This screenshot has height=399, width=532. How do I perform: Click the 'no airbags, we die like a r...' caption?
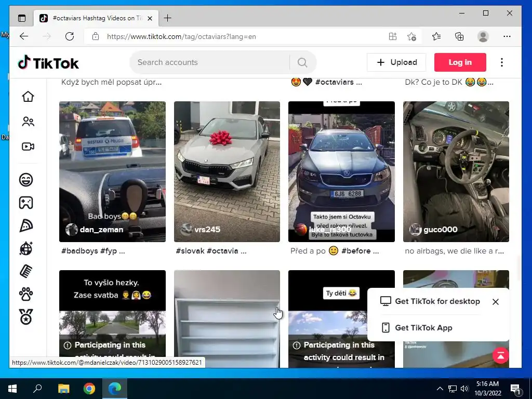click(454, 251)
